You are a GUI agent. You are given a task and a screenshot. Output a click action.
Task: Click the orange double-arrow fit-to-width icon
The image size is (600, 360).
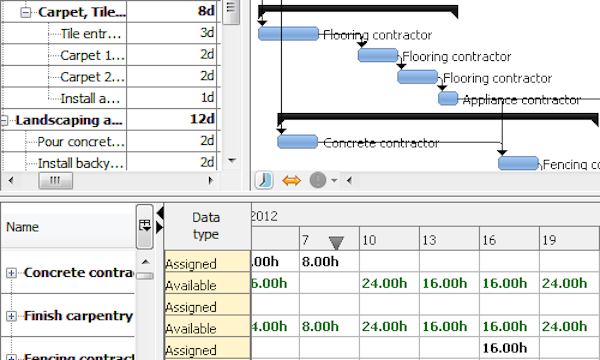(291, 180)
